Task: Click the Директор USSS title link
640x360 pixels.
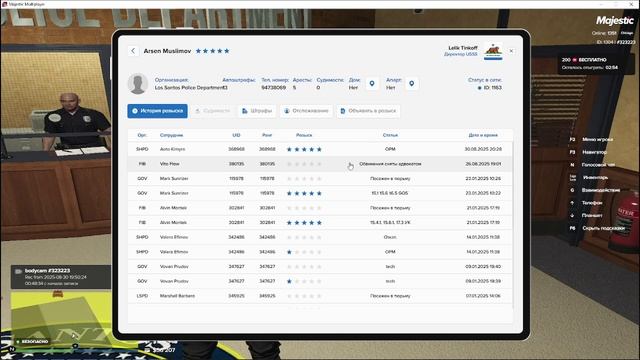Action: point(460,54)
